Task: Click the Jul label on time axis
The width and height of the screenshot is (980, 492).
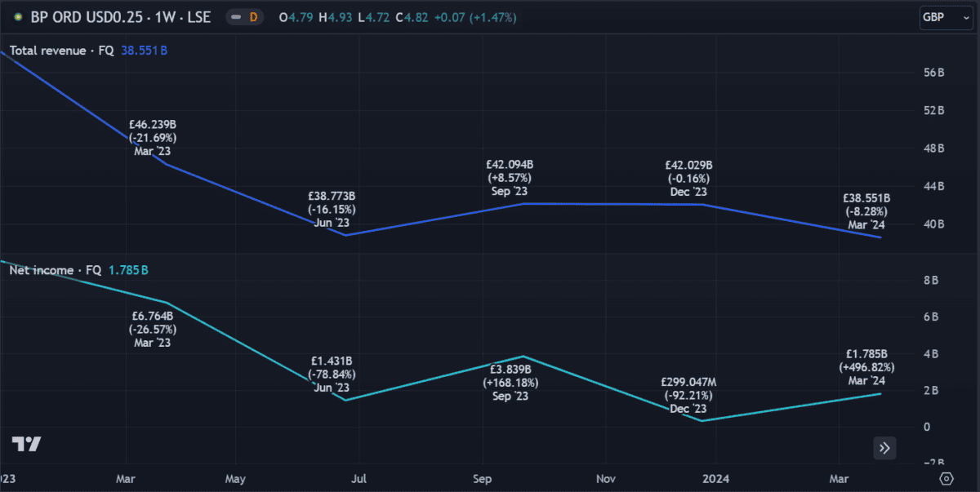Action: coord(357,478)
